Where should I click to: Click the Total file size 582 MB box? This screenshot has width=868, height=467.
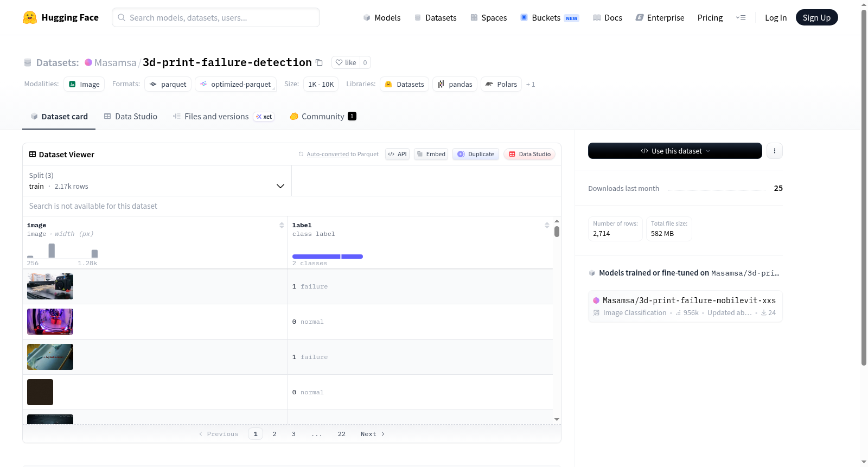pyautogui.click(x=669, y=229)
